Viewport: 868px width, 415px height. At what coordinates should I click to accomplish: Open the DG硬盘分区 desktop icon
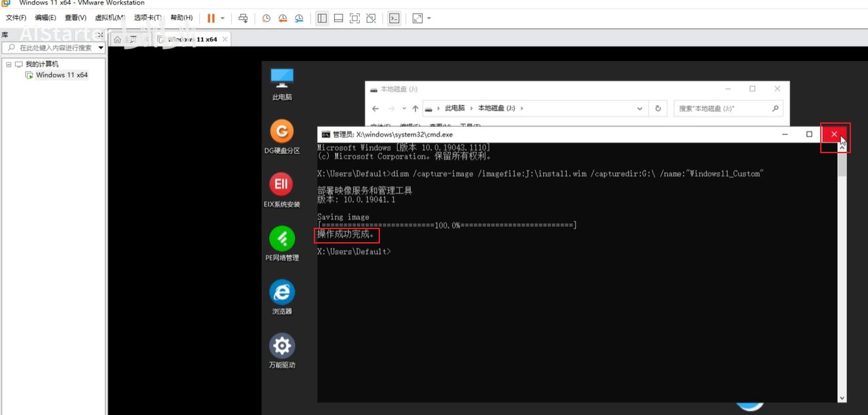(282, 132)
